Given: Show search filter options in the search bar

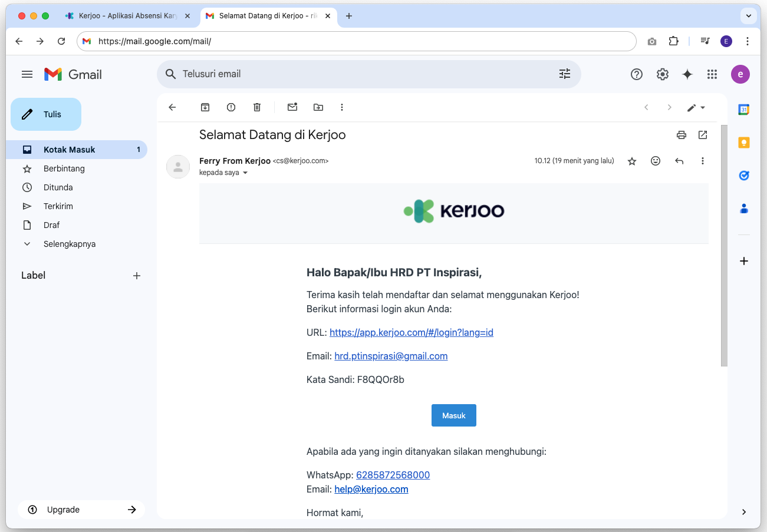Looking at the screenshot, I should point(565,74).
